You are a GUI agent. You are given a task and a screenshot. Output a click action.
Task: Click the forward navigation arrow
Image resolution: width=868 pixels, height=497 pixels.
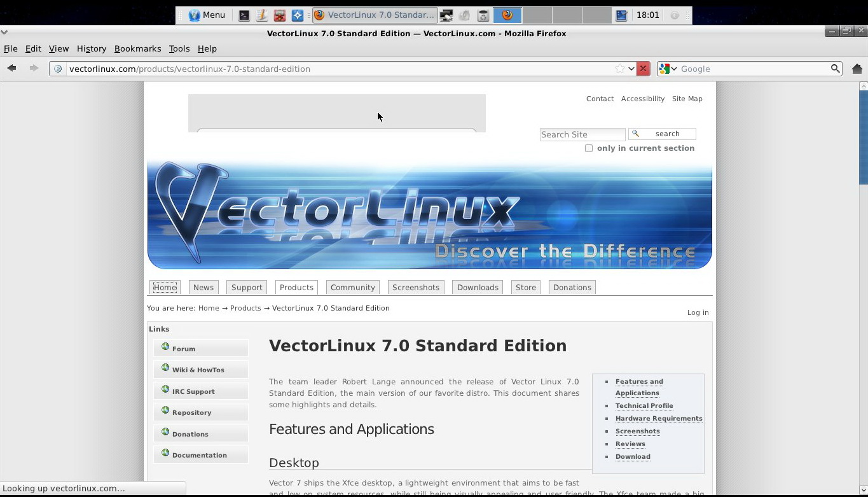tap(34, 68)
